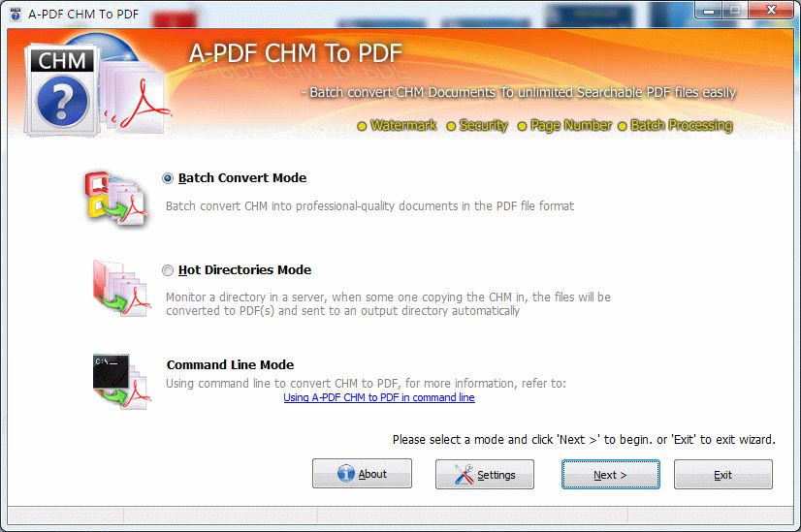Image resolution: width=801 pixels, height=532 pixels.
Task: Open the Settings button
Action: click(x=485, y=475)
